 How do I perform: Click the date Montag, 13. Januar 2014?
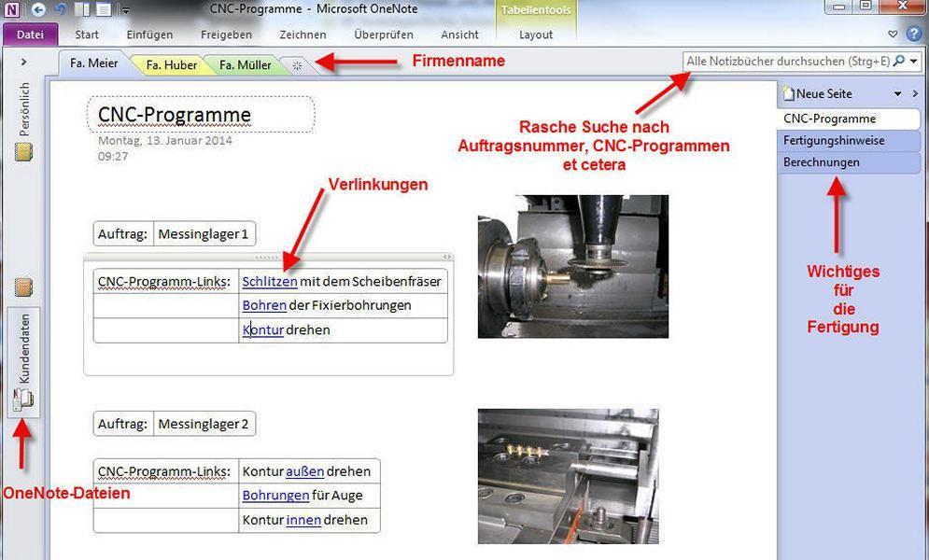pos(164,141)
